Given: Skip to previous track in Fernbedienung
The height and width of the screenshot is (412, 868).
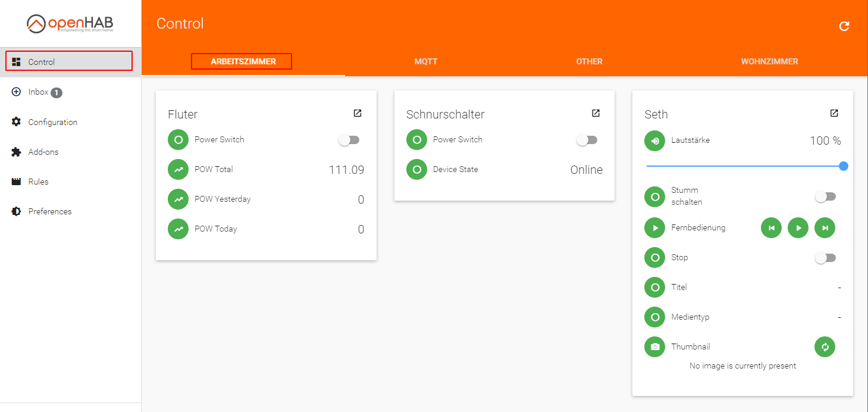Looking at the screenshot, I should tap(771, 228).
